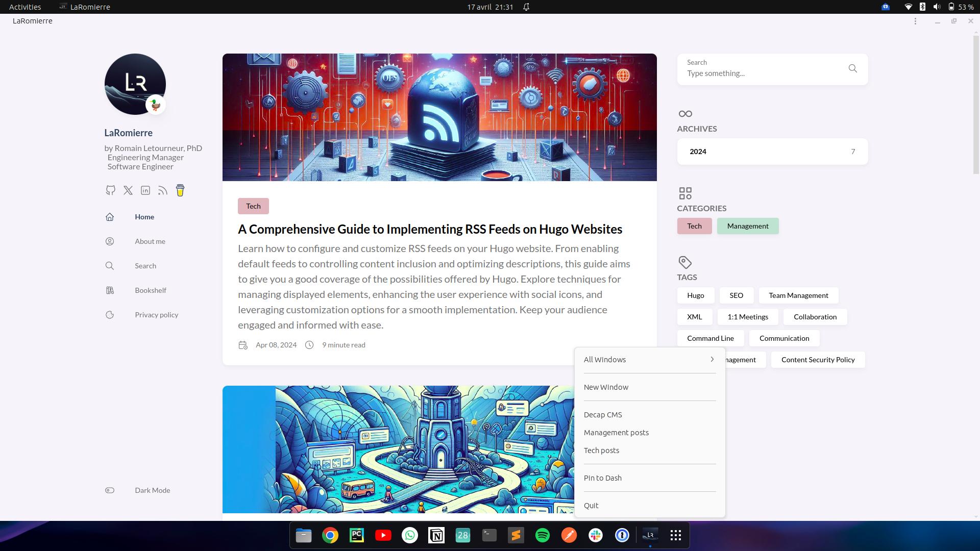This screenshot has width=980, height=551.
Task: Open the clock and calendar menu
Action: click(490, 7)
